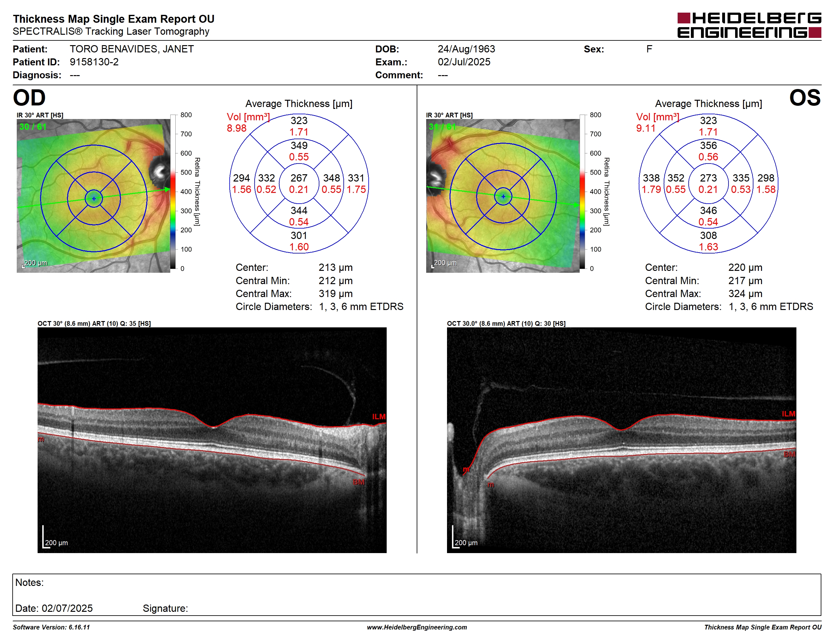Image resolution: width=834 pixels, height=644 pixels.
Task: Click OS Central Min value 217 µm
Action: point(745,281)
